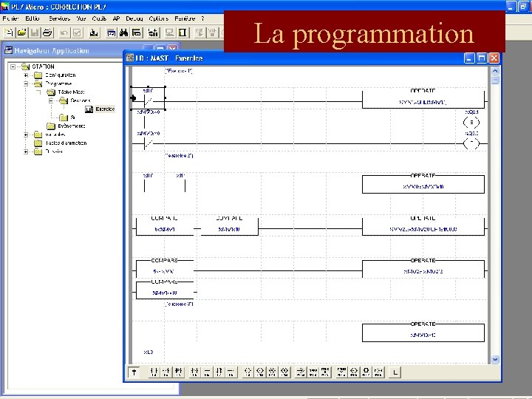Click the New application toolbar icon
The width and height of the screenshot is (532, 399).
coord(8,33)
